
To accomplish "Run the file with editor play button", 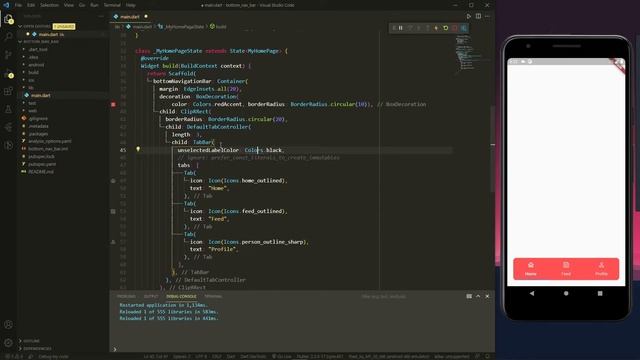I will click(x=469, y=16).
